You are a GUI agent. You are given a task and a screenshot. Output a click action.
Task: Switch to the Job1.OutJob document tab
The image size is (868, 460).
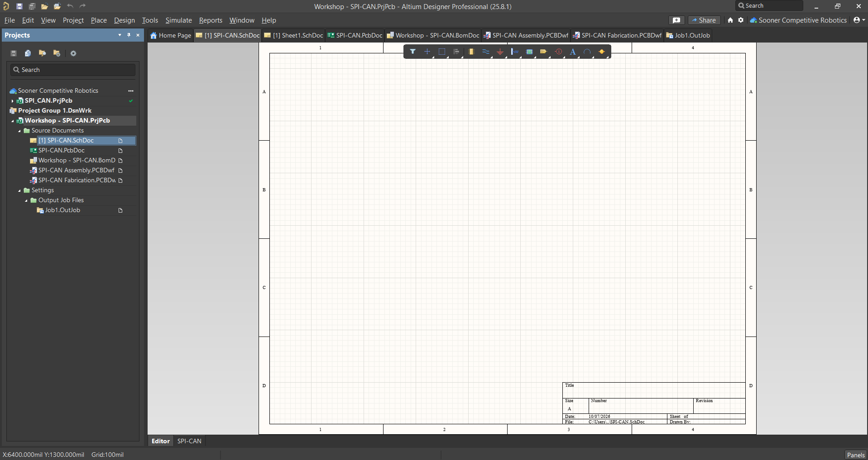tap(688, 35)
